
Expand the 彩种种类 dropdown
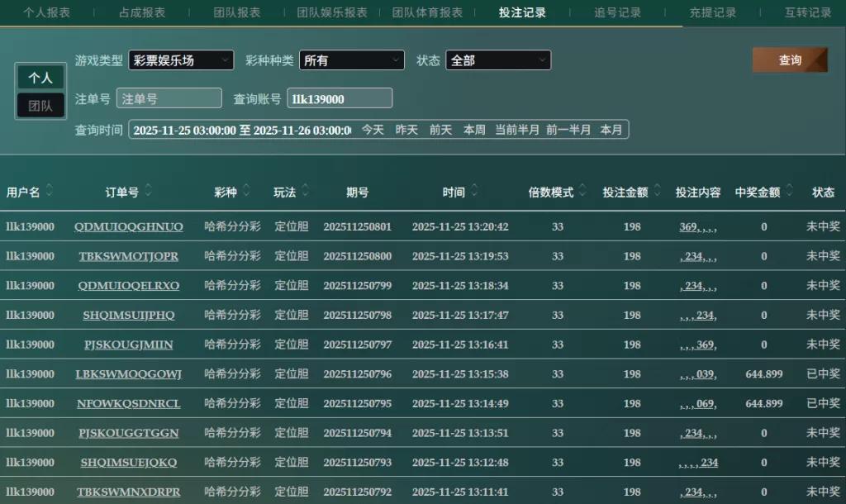(352, 60)
